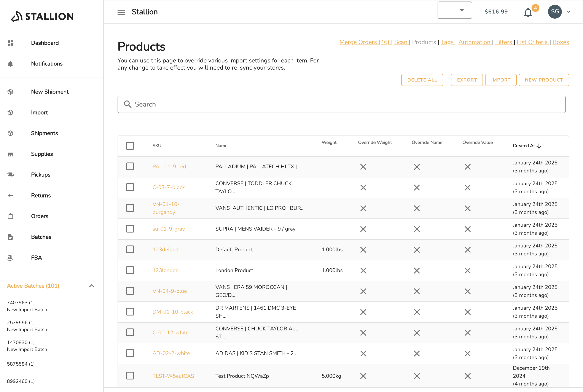Click the Notifications bell icon in sidebar

(x=10, y=64)
